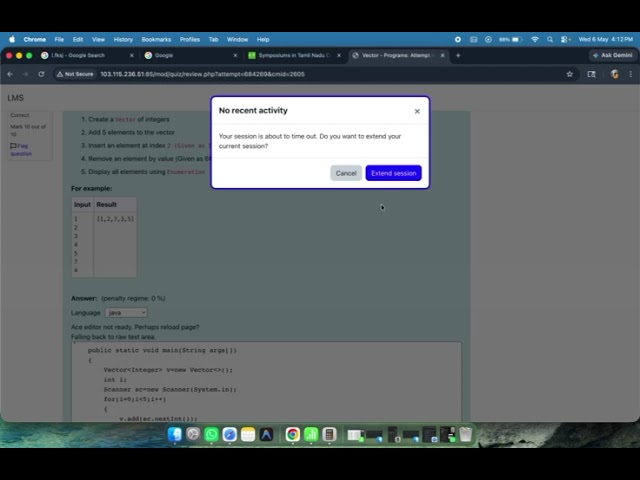Open the Help menu

263,40
